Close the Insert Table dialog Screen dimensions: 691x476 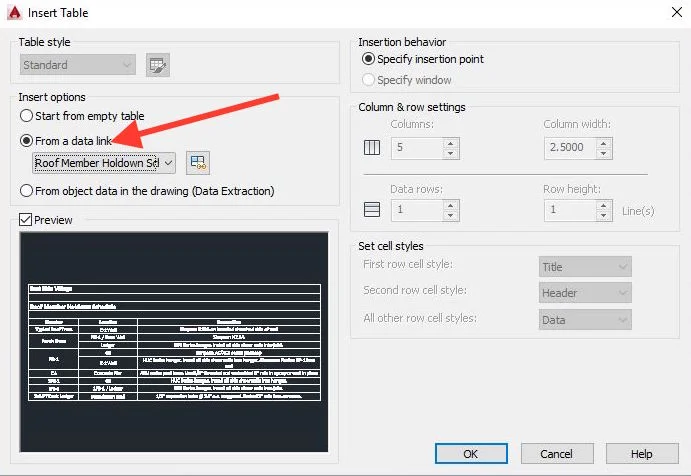click(677, 12)
